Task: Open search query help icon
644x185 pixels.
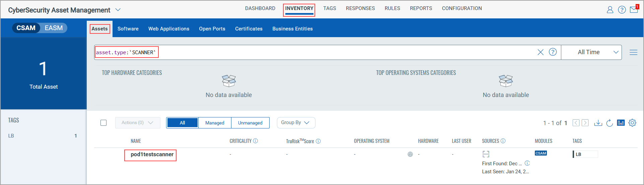Action: tap(553, 52)
